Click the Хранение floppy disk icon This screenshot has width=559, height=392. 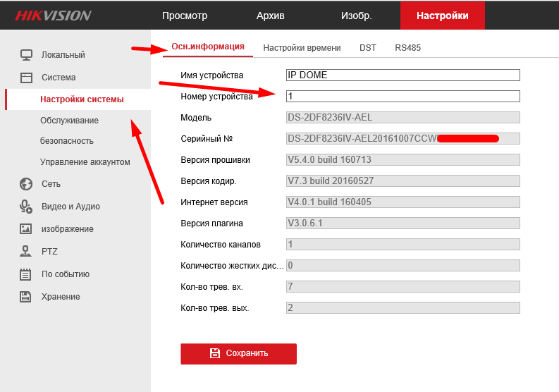[x=26, y=297]
